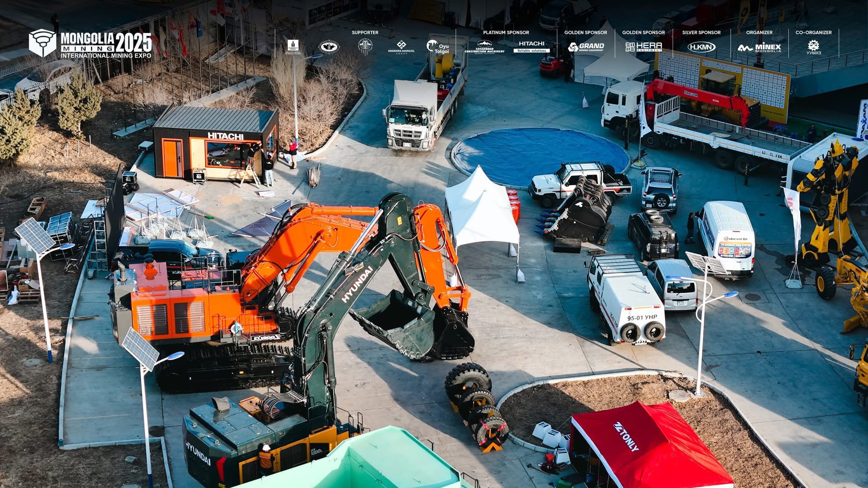Click the 95-01 УНР plate on white van

[642, 317]
